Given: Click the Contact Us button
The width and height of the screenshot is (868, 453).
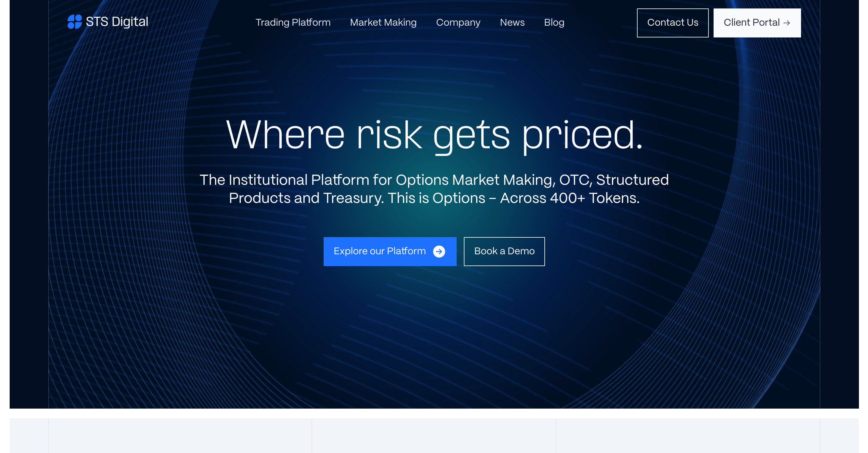Looking at the screenshot, I should click(x=672, y=23).
